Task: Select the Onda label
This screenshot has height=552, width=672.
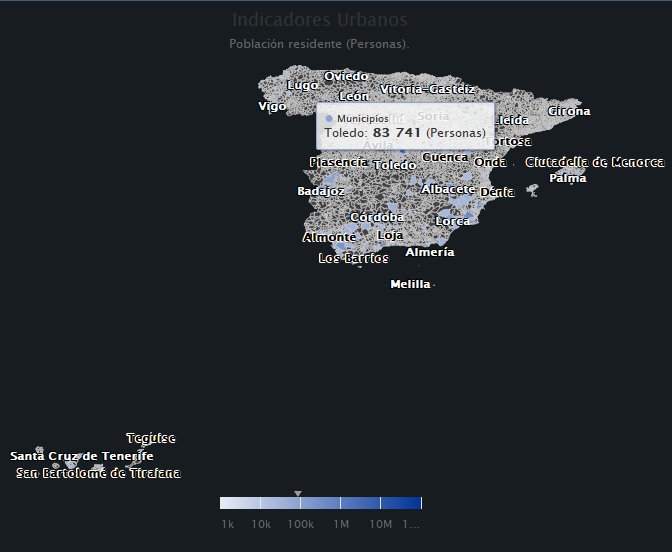Action: (490, 162)
